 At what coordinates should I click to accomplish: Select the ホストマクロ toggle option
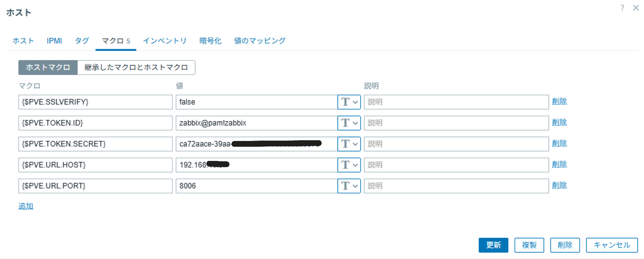(x=48, y=67)
